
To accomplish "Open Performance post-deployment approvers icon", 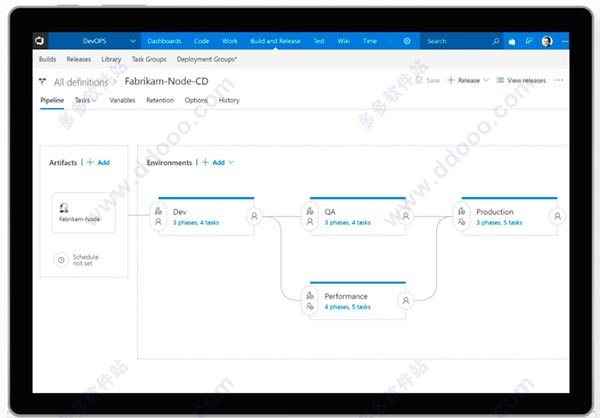I will 406,300.
